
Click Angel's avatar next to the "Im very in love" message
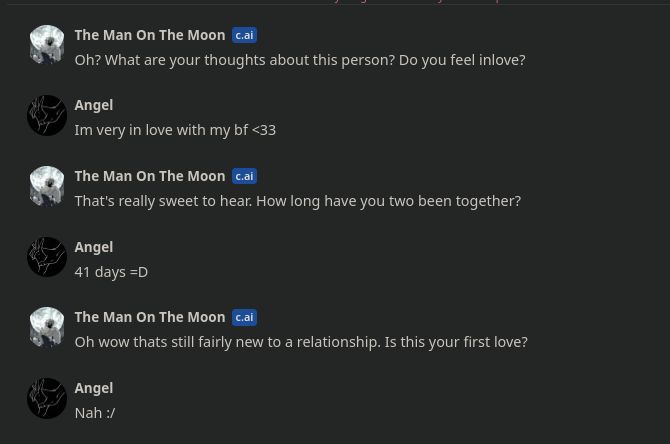tap(46, 116)
